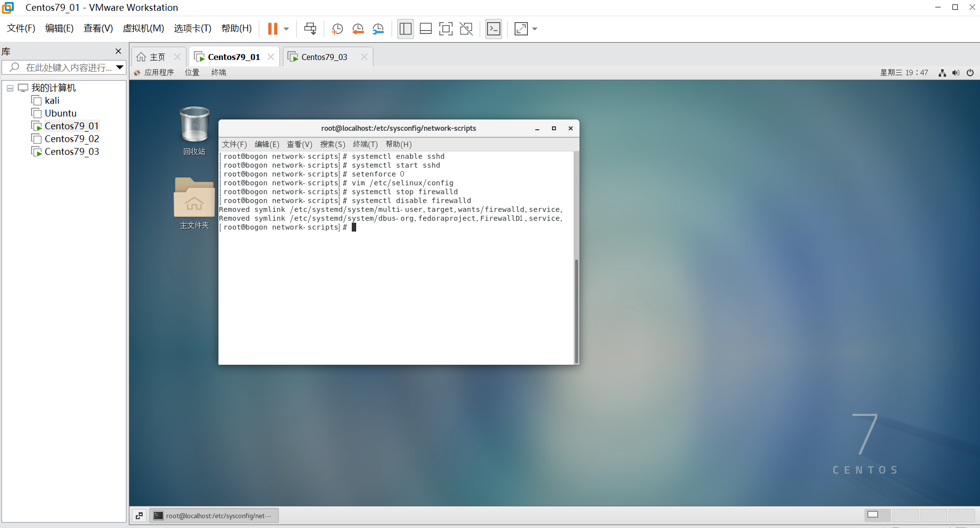Select Centos79_03 in the library tree
The image size is (980, 528).
click(71, 152)
